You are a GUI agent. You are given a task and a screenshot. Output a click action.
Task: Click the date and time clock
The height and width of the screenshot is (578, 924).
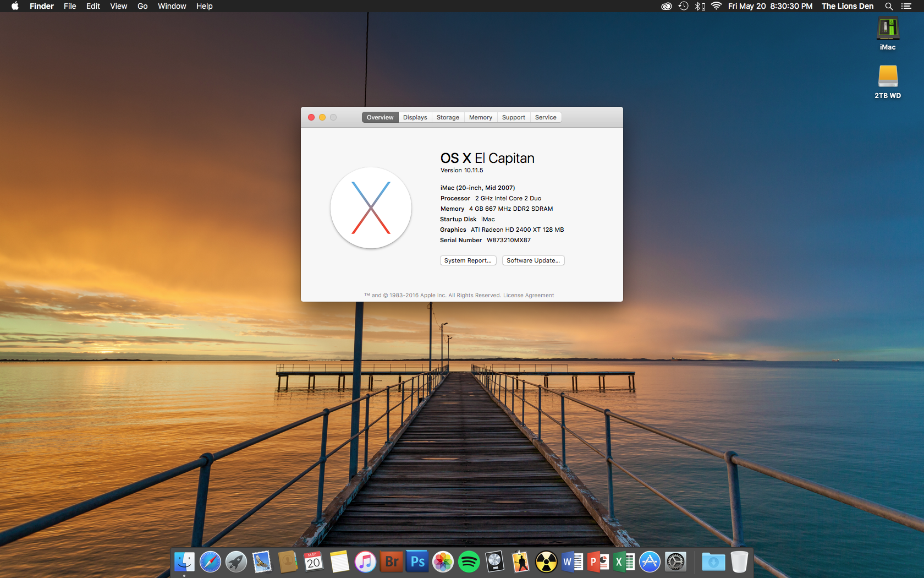click(x=770, y=6)
